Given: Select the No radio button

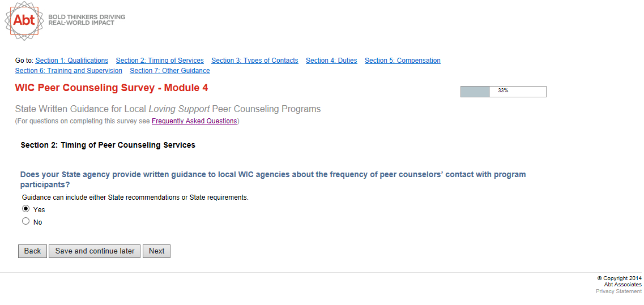Looking at the screenshot, I should point(25,222).
